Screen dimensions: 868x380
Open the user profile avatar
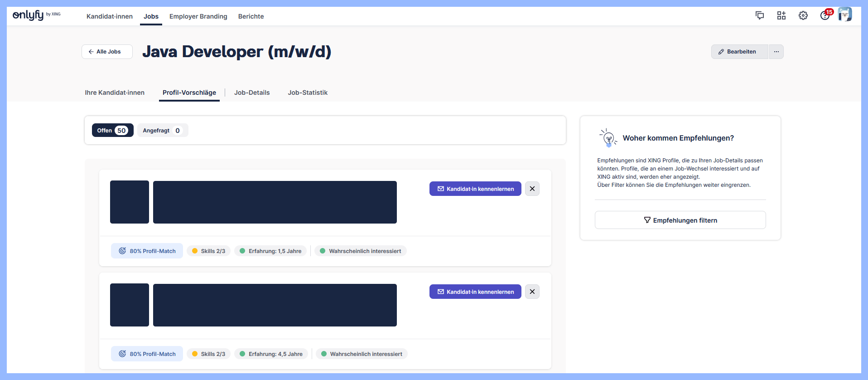tap(845, 15)
